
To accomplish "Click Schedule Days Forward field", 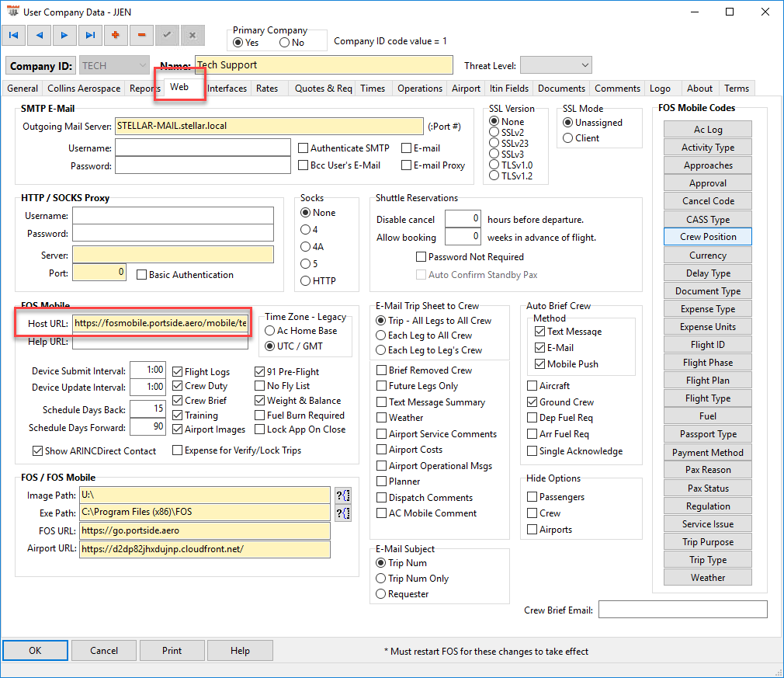I will pyautogui.click(x=148, y=427).
